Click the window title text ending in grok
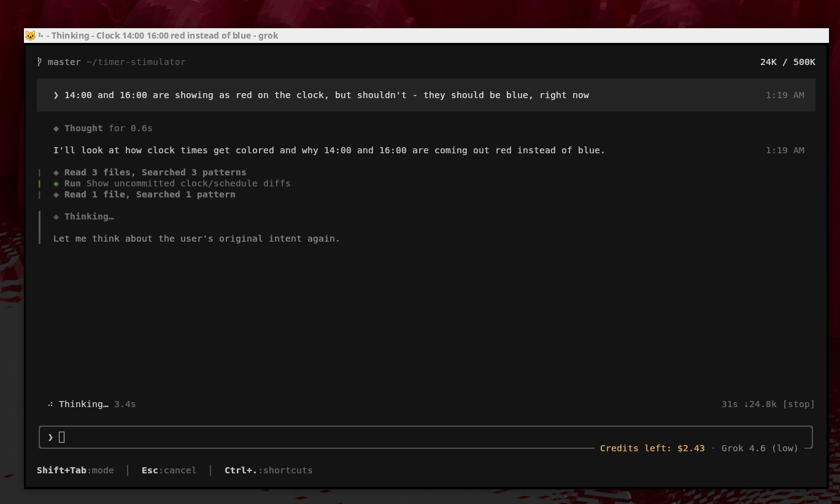 point(163,36)
